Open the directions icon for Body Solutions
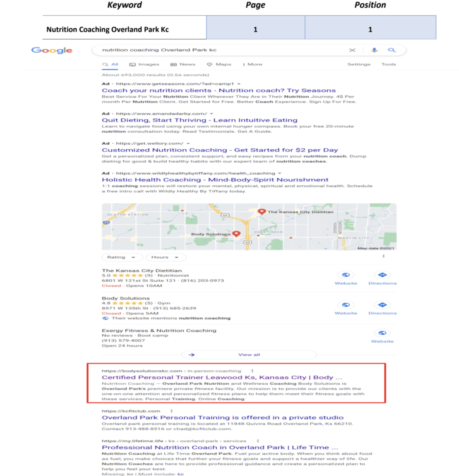This screenshot has width=459, height=476. (382, 305)
